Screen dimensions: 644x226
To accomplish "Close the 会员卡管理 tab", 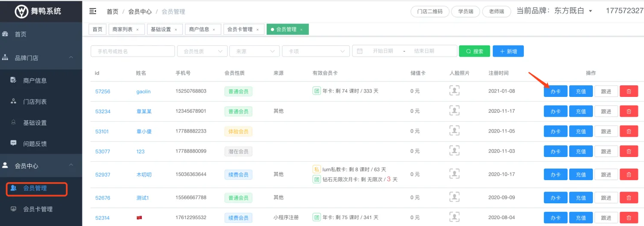I will click(x=258, y=30).
